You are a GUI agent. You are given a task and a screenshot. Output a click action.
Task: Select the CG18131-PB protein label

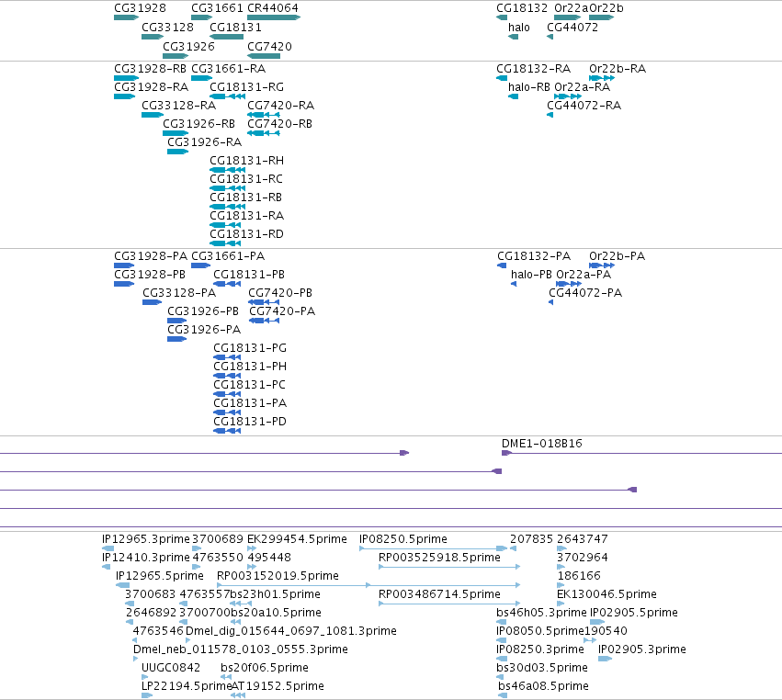pyautogui.click(x=249, y=275)
